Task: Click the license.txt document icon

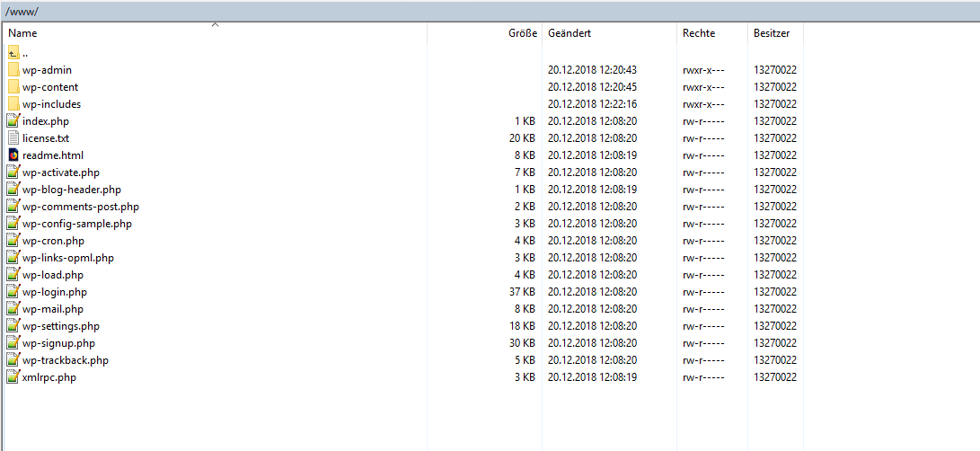Action: [13, 138]
